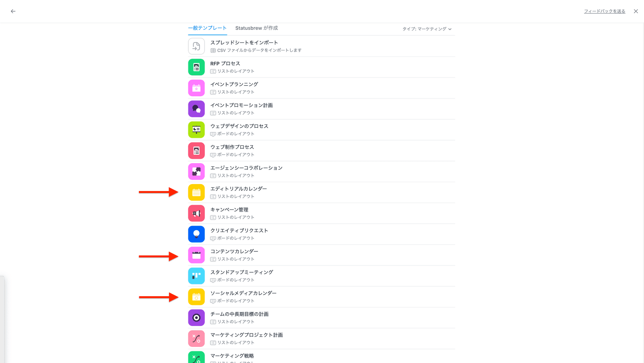Viewport: 644px width, 363px height.
Task: Click the green RFP プロセス template icon
Action: coord(196,67)
